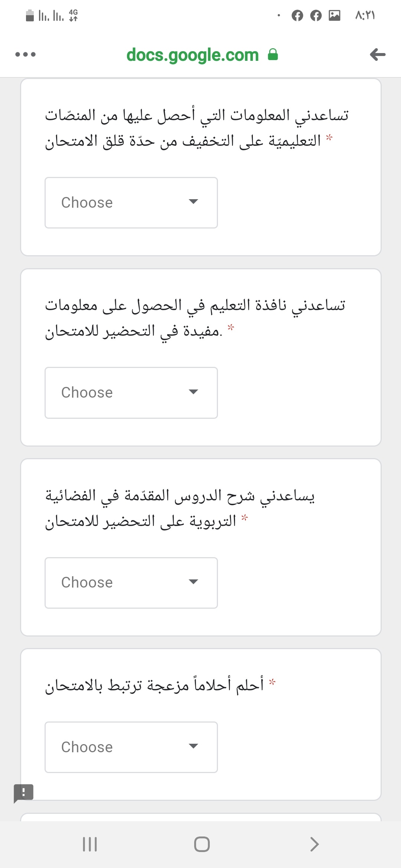Open the three-dots browser menu
Screen dimensions: 401x868
25,55
